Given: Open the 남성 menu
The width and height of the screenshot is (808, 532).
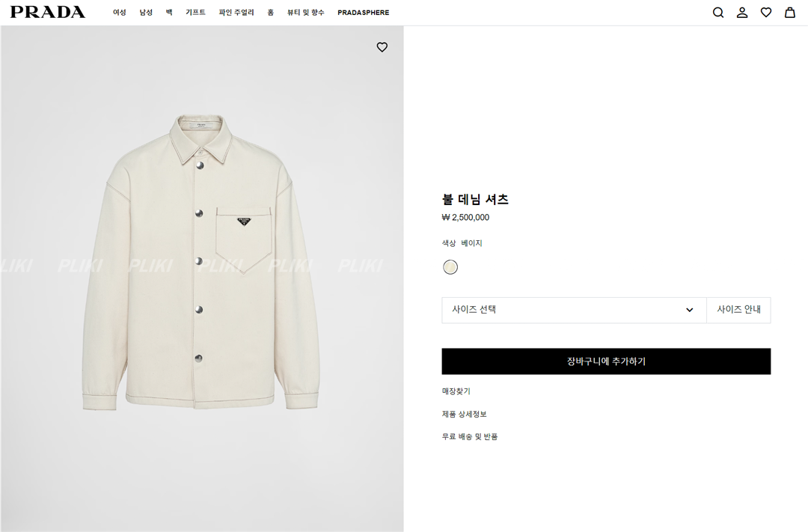Looking at the screenshot, I should click(x=146, y=13).
